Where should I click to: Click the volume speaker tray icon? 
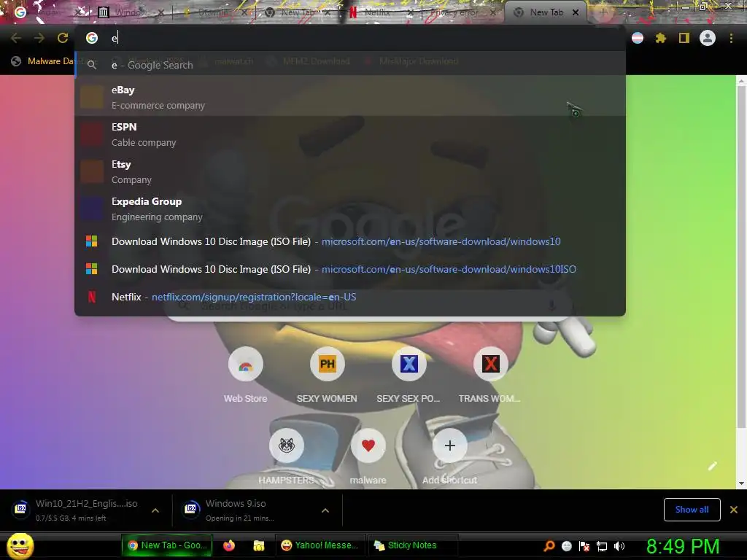619,545
